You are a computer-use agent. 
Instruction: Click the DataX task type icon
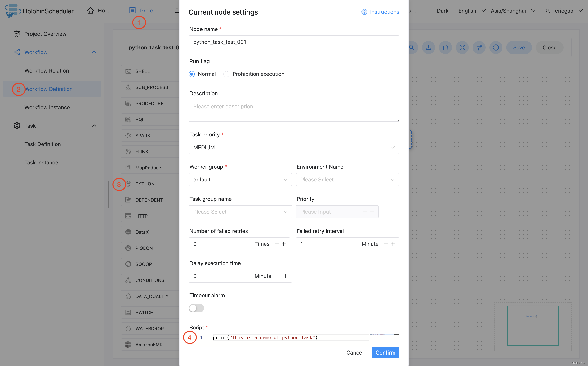point(129,231)
